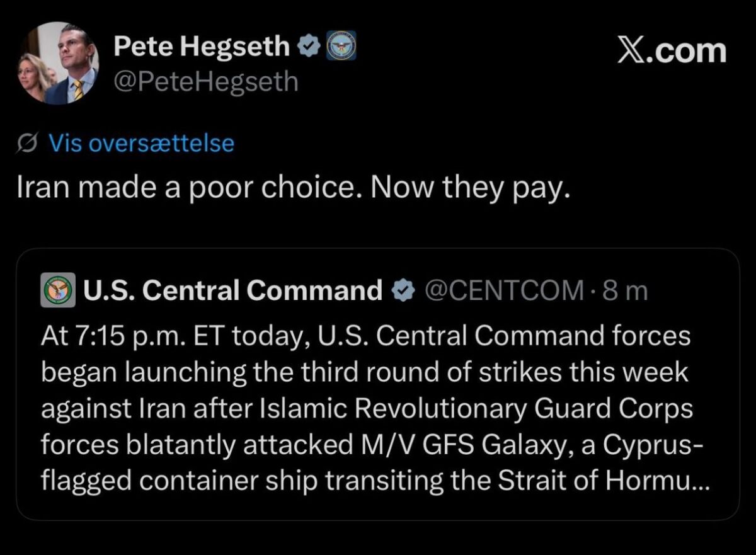Click the X.com logo watermark
This screenshot has width=756, height=555.
tap(671, 51)
